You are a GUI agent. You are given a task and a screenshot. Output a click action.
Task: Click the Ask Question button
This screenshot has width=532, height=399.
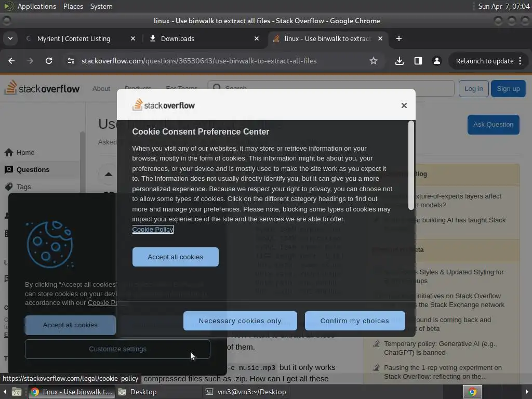[494, 125]
